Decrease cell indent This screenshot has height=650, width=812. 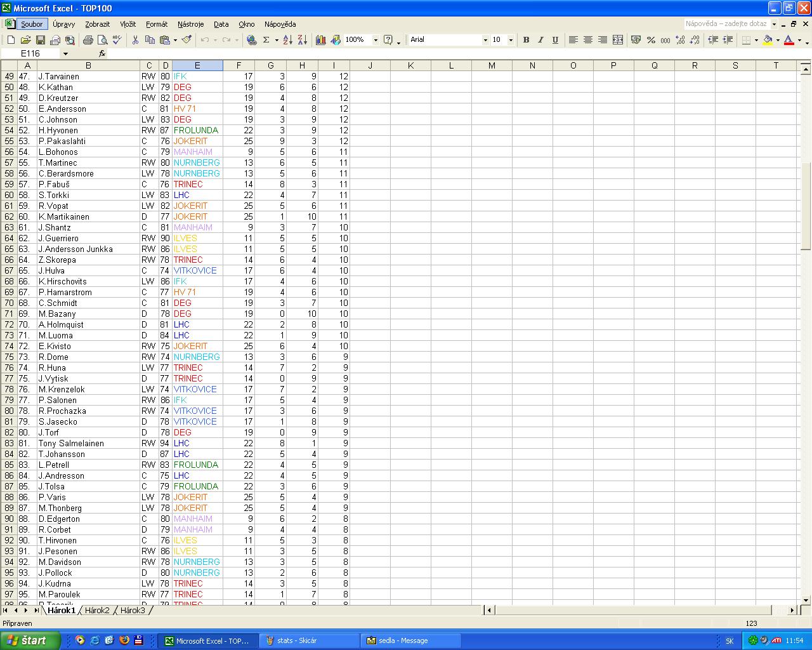click(x=713, y=40)
